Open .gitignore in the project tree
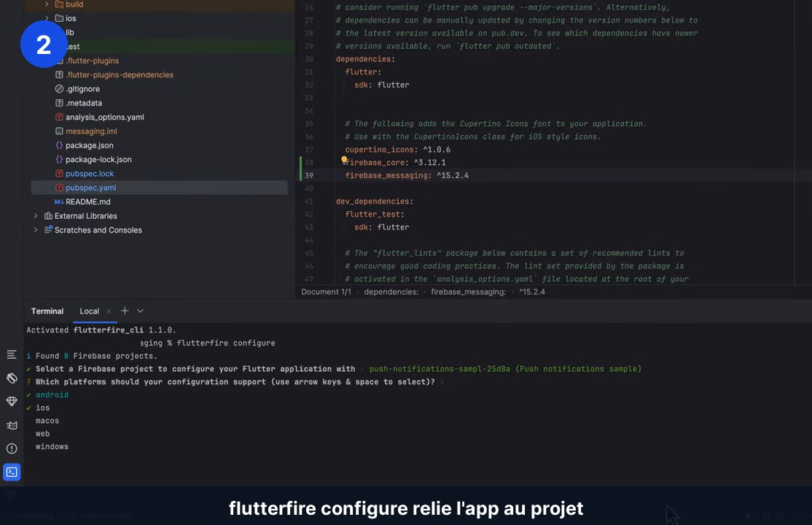 82,89
